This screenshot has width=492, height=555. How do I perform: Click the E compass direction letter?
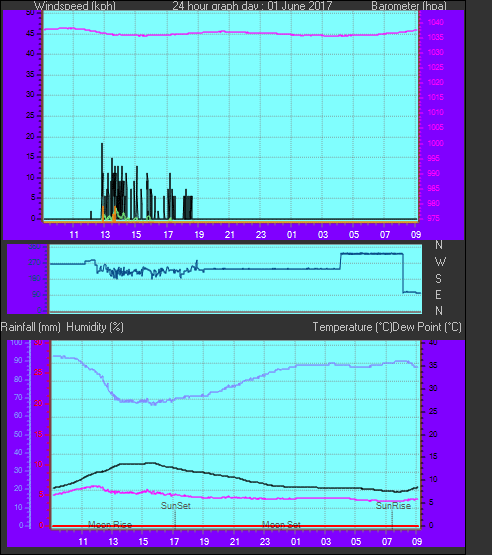tap(438, 294)
